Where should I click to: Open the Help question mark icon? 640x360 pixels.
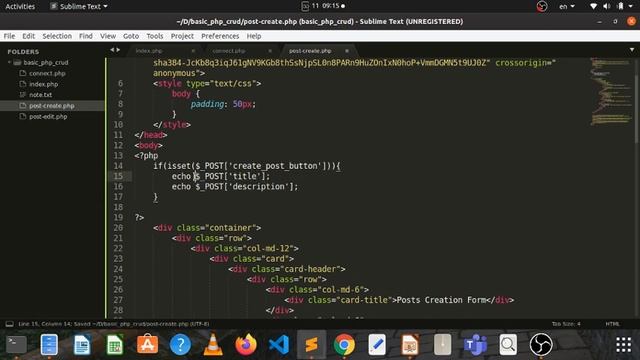point(180,345)
